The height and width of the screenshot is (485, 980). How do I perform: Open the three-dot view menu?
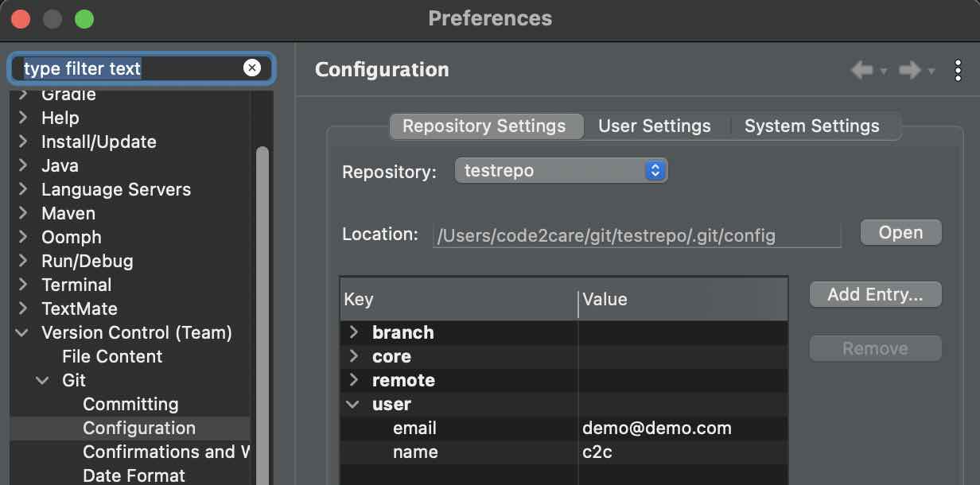958,70
